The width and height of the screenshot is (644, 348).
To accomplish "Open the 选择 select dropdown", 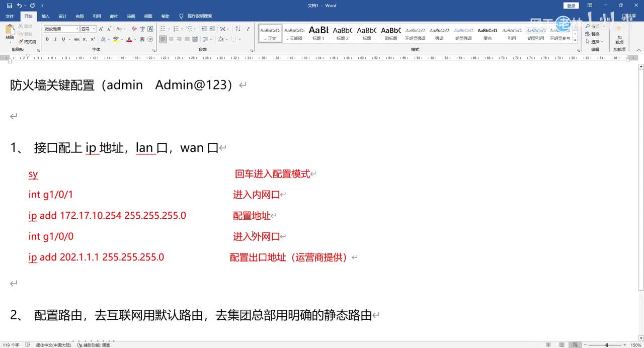I will coord(594,42).
